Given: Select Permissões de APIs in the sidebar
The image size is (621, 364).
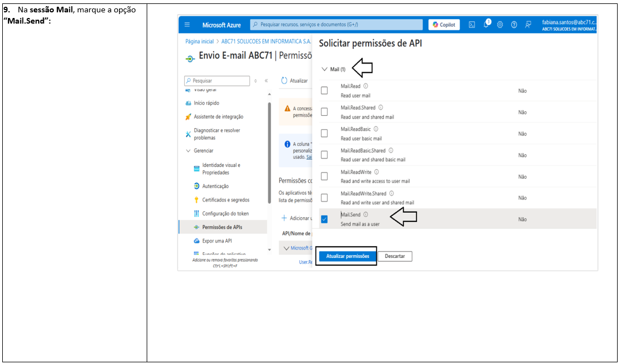Looking at the screenshot, I should [x=222, y=227].
